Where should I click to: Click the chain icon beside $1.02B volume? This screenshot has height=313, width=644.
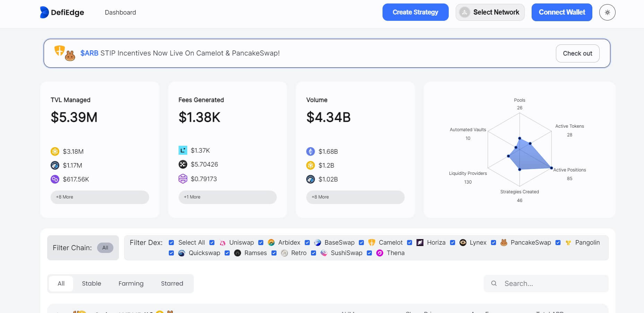[x=310, y=179]
